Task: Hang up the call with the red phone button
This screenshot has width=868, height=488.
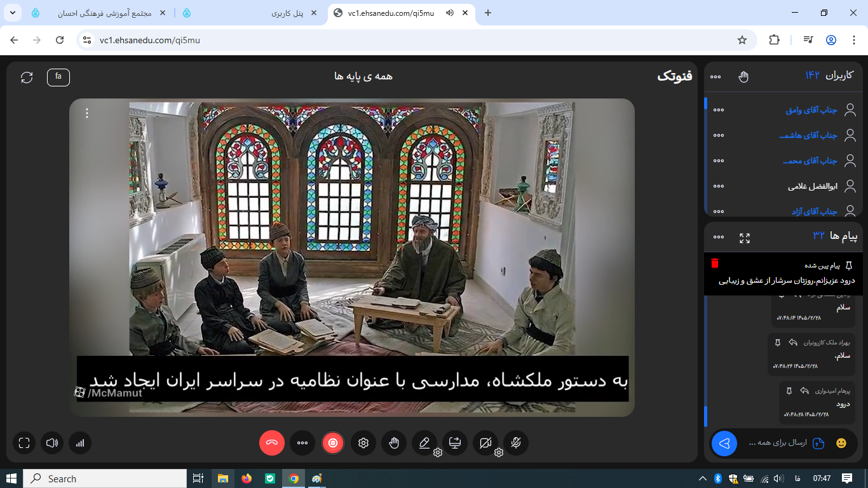Action: click(272, 443)
